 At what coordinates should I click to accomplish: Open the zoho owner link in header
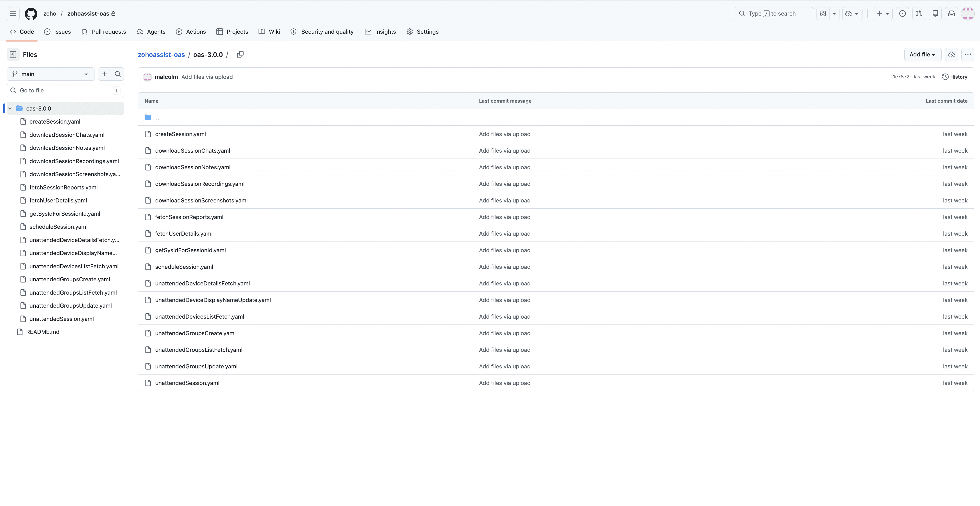point(50,14)
